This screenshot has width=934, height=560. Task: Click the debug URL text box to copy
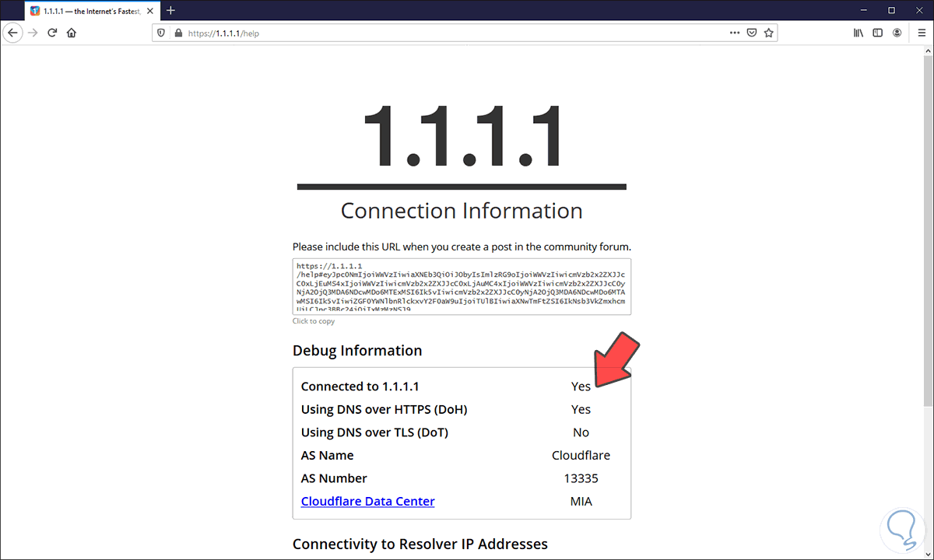tap(462, 287)
